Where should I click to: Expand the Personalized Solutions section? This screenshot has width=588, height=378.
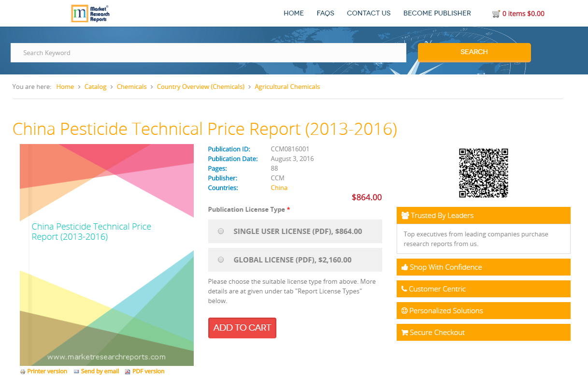tap(484, 310)
